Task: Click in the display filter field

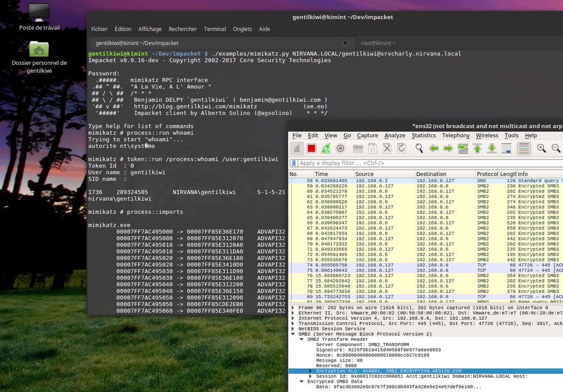Action: (x=431, y=163)
